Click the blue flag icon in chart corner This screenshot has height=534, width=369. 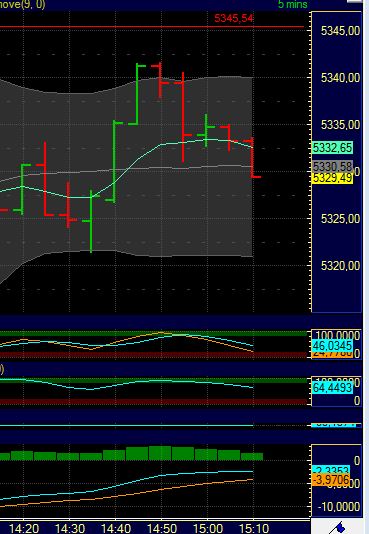338,528
